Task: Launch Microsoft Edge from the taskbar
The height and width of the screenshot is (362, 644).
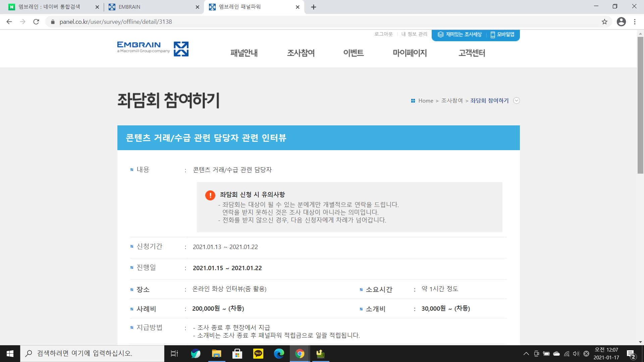Action: [279, 354]
